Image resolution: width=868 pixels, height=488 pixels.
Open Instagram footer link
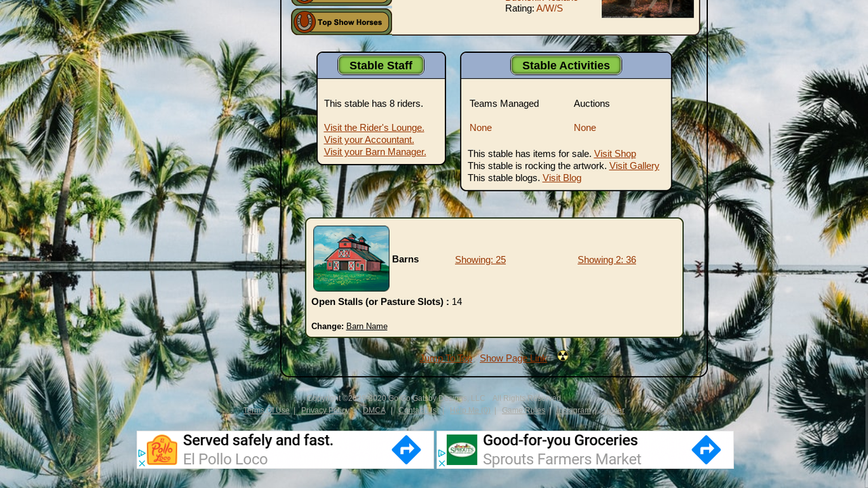(574, 410)
